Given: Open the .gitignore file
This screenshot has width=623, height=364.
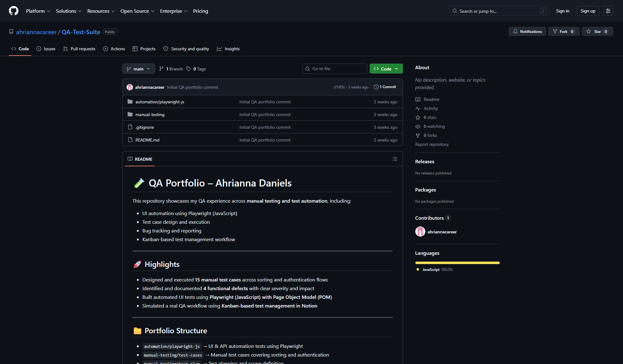Looking at the screenshot, I should 145,127.
